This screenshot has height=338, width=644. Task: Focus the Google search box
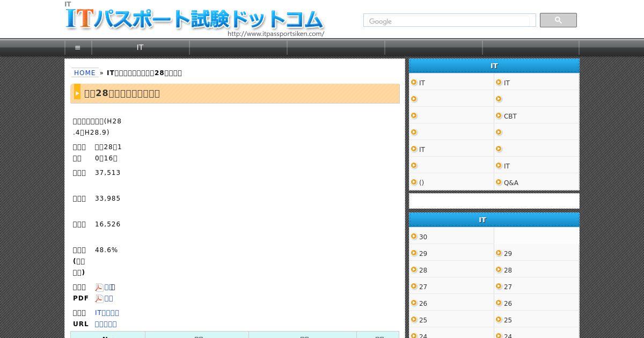(x=449, y=21)
